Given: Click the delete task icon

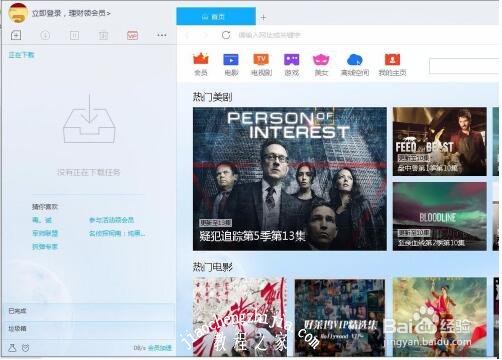Looking at the screenshot, I should point(103,35).
